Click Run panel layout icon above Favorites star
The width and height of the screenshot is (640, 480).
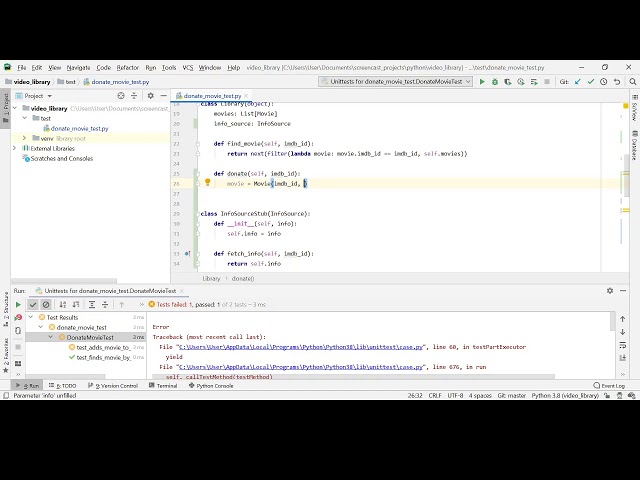click(x=18, y=363)
